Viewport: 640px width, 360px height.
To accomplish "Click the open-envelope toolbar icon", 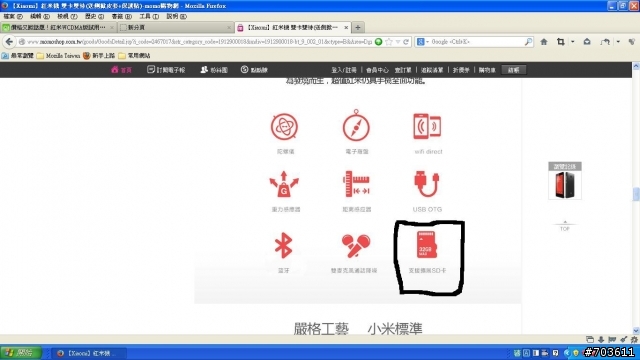I will (x=587, y=42).
